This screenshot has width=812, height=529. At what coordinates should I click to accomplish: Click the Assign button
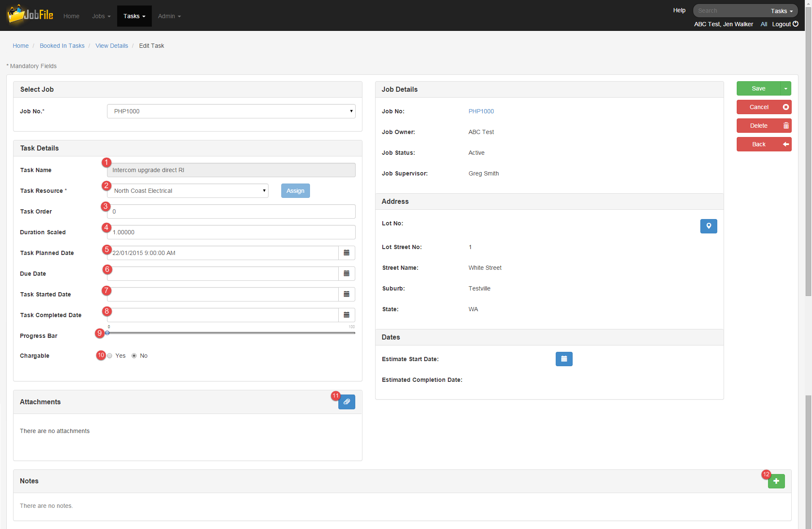(x=295, y=191)
